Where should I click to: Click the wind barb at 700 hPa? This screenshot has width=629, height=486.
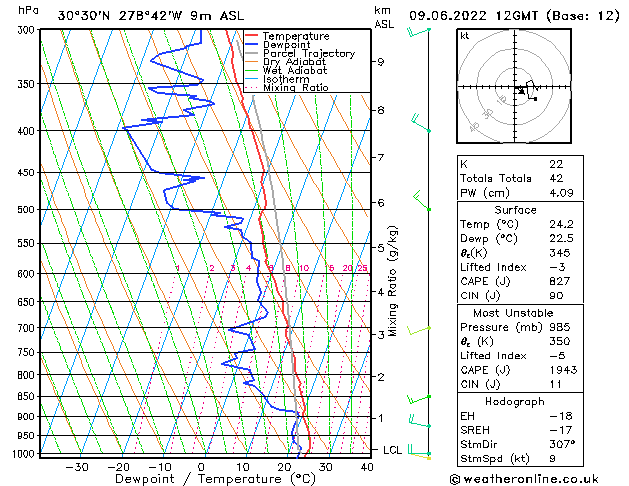pos(419,331)
